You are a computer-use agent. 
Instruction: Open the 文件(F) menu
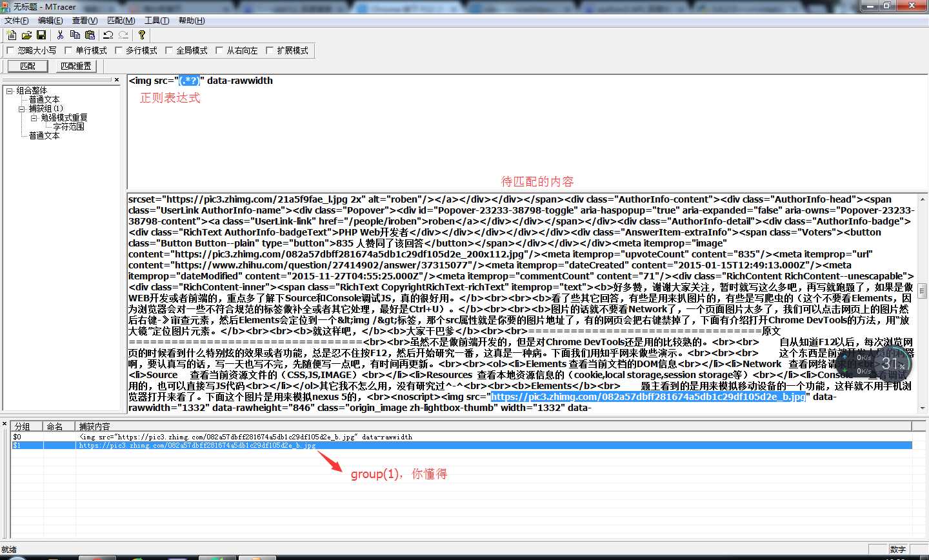(x=17, y=21)
